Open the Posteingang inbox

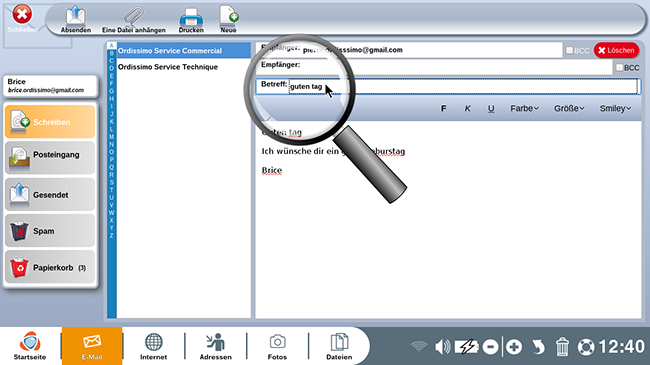tap(50, 158)
